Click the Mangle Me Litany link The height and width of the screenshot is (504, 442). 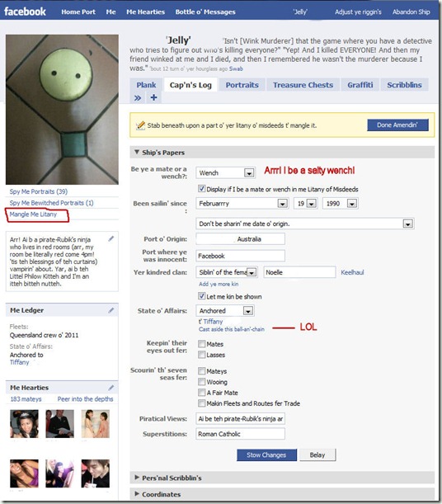click(x=33, y=214)
